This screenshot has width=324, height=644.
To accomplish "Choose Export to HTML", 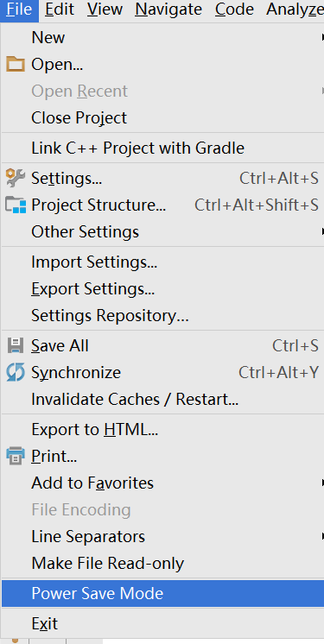I will pos(162,430).
